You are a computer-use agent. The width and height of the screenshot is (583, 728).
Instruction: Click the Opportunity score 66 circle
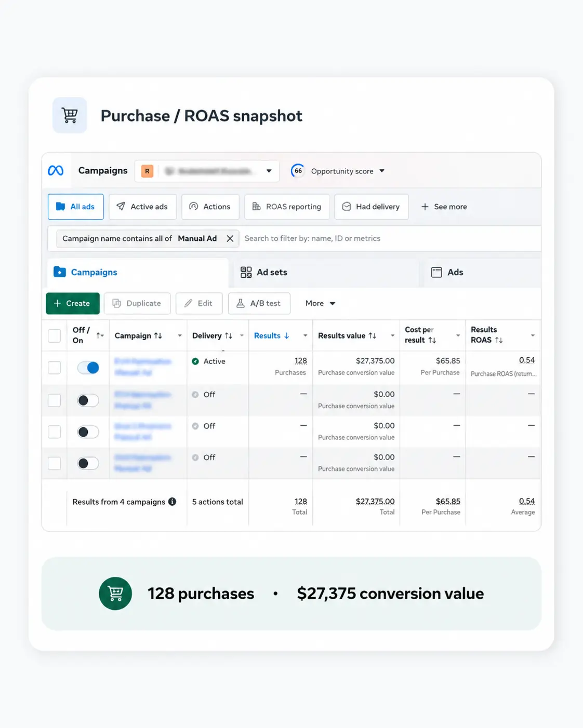pyautogui.click(x=298, y=171)
